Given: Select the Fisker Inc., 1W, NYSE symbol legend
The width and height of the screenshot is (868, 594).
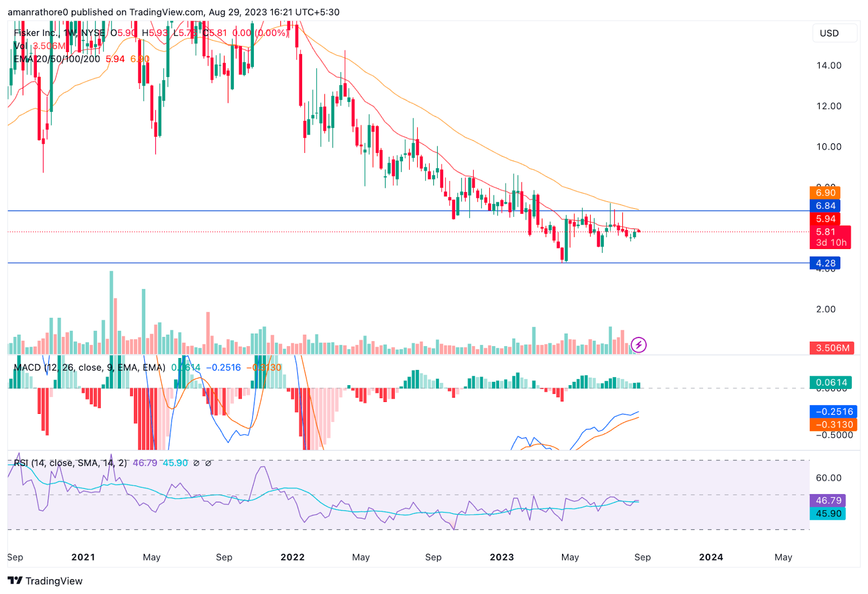Looking at the screenshot, I should [59, 33].
